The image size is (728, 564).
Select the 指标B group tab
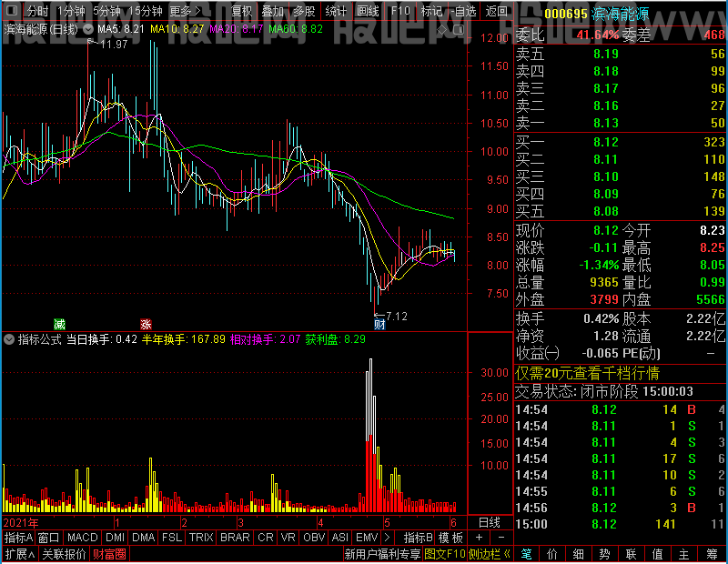point(419,538)
